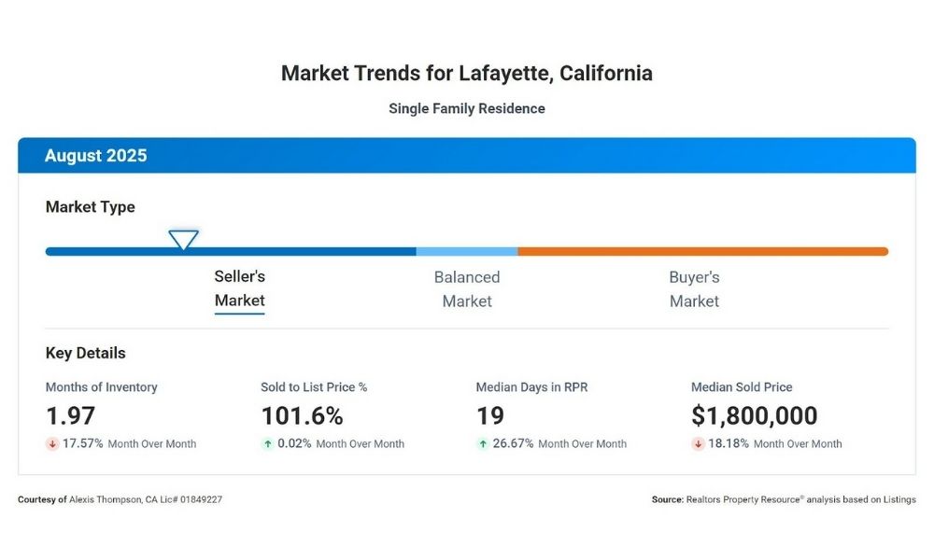The height and width of the screenshot is (560, 934).
Task: Click the market type triangle marker
Action: coord(183,240)
